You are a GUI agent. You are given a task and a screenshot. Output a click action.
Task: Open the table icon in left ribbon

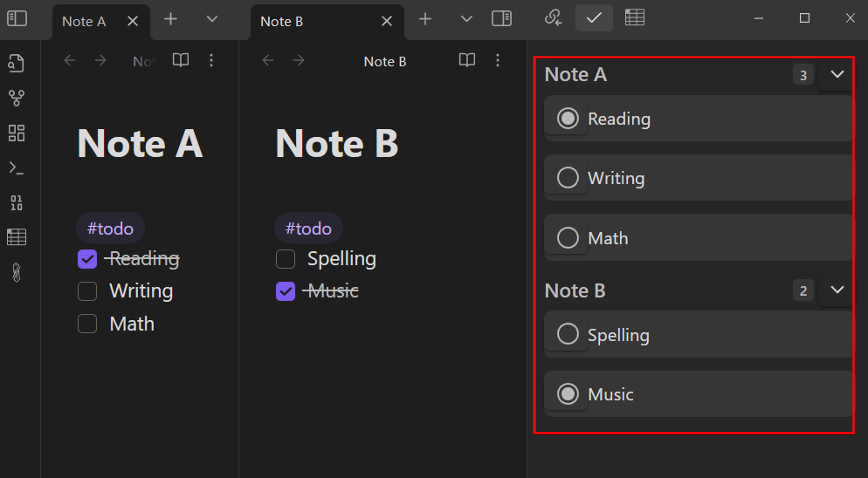17,237
